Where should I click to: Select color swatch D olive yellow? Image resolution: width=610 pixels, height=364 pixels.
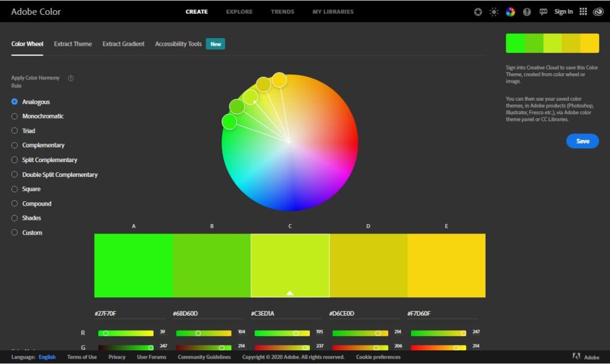click(368, 266)
